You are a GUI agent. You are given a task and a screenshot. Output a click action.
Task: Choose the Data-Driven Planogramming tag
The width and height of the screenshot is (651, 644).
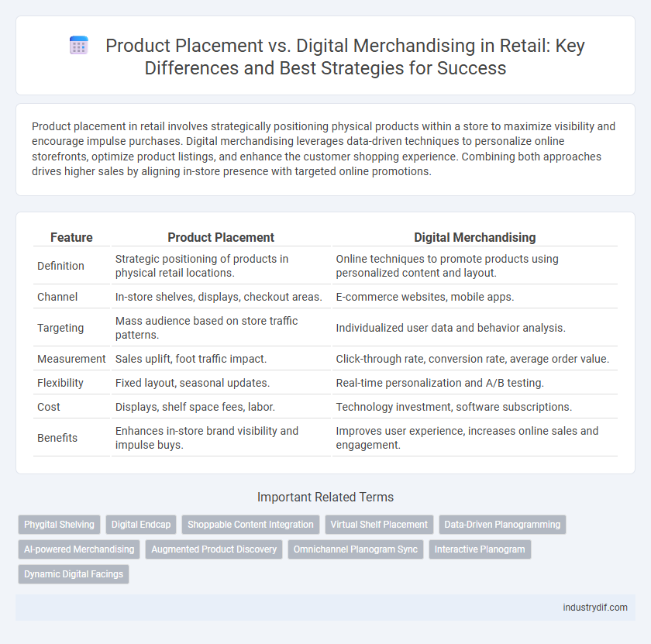click(x=502, y=525)
